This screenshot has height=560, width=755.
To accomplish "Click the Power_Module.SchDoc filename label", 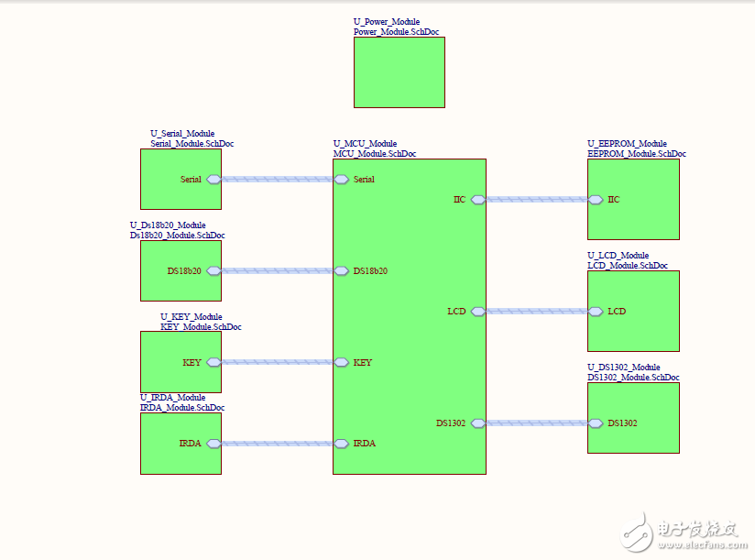I will point(396,32).
